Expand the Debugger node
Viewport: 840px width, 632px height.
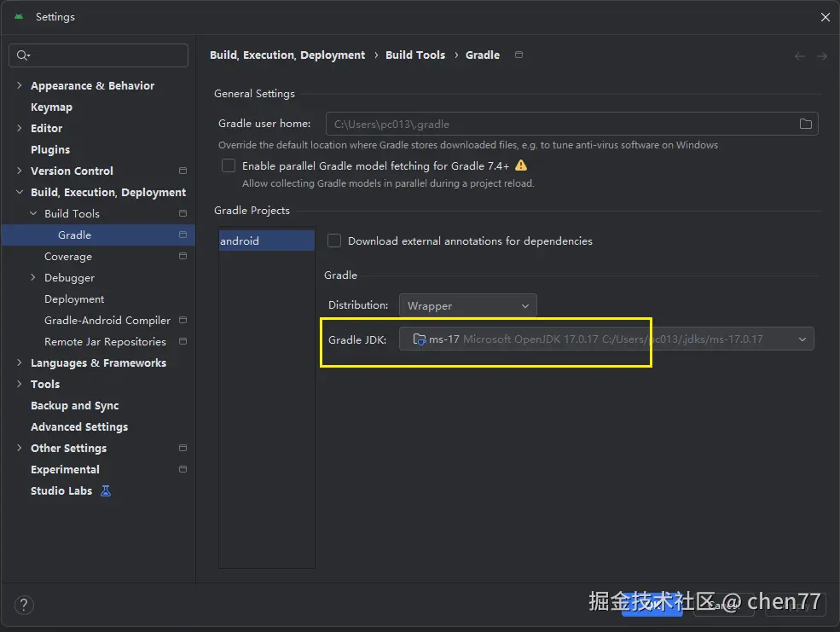[x=33, y=277]
